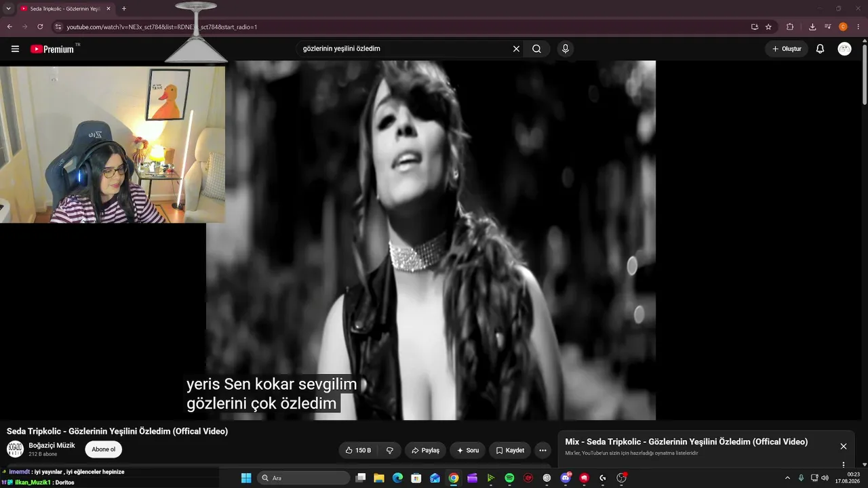
Task: Go back in the browser
Action: click(9, 27)
